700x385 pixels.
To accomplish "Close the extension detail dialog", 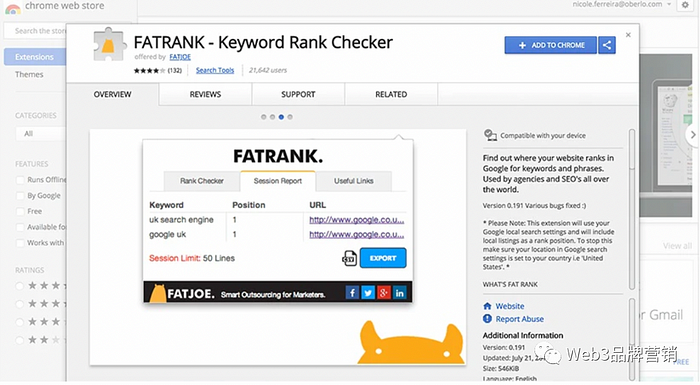I will [628, 35].
